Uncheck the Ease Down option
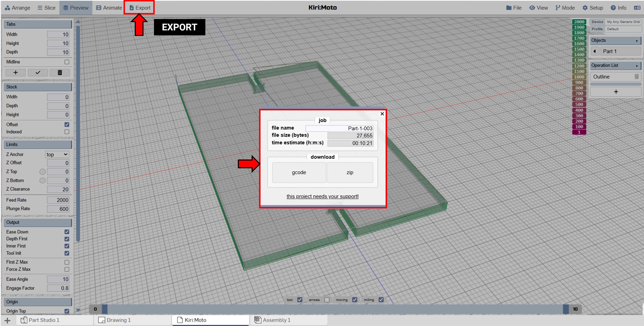Screen dimensions: 644x326 pos(67,232)
